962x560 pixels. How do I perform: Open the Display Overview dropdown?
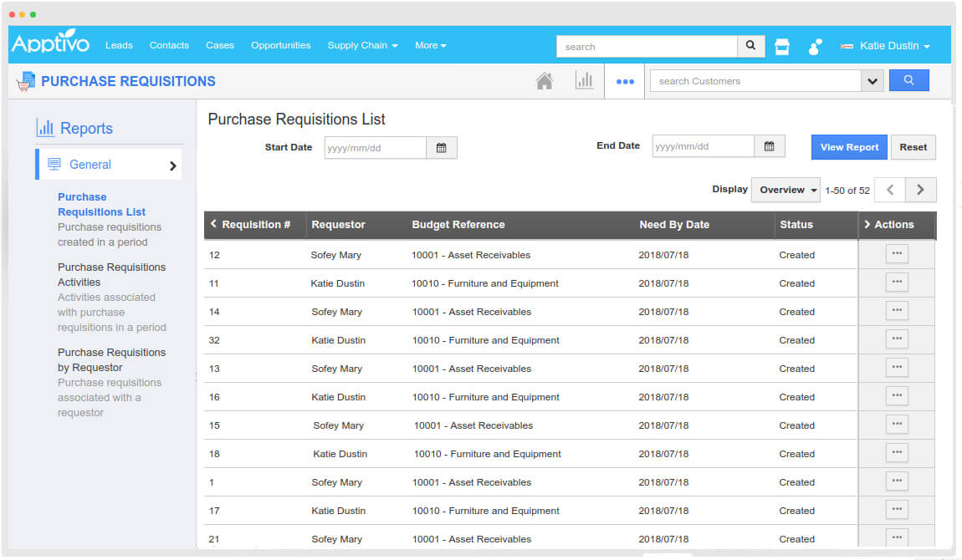(x=785, y=190)
